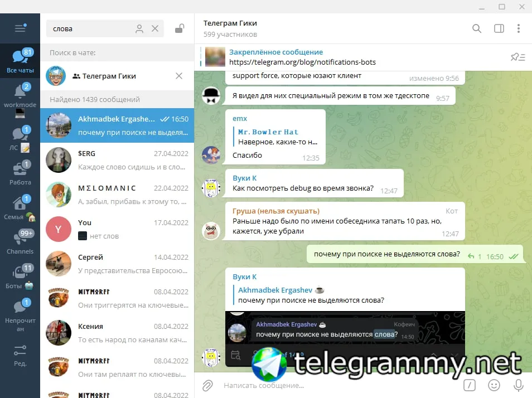Viewport: 532px width, 398px height.
Task: Open the Непрочитан folder
Action: (x=20, y=316)
